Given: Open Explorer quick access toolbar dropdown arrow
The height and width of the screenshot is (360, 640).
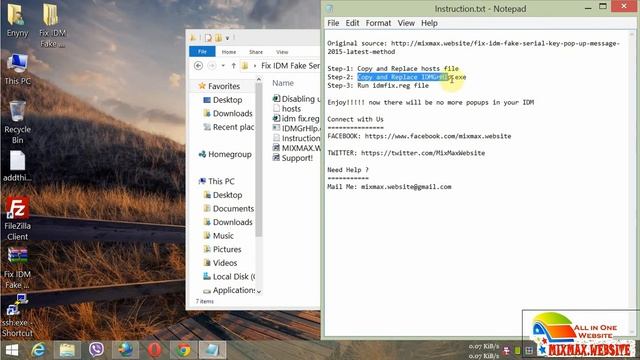Looking at the screenshot, I should 227,38.
